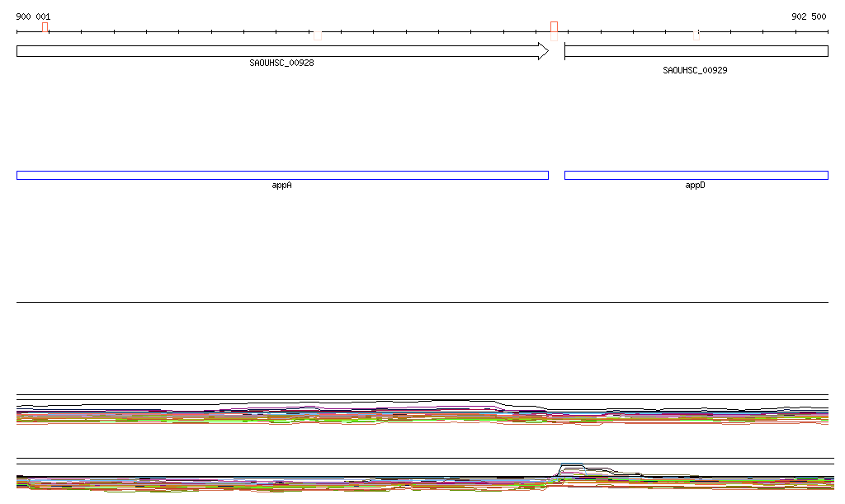Click the expression peak in the bottom plot
The width and height of the screenshot is (845, 504).
(573, 465)
